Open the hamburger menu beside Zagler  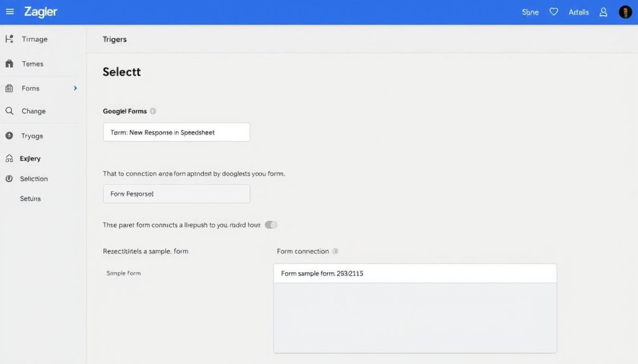10,12
